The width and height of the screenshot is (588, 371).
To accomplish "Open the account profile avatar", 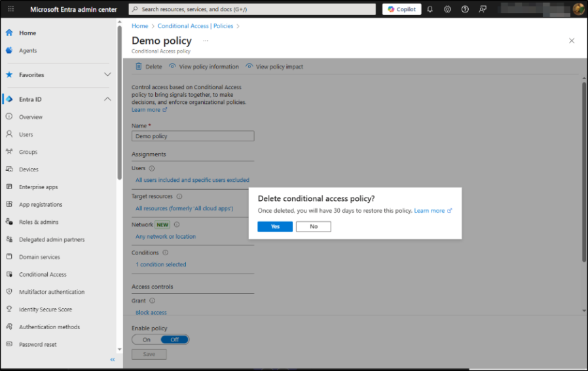I will pyautogui.click(x=579, y=9).
